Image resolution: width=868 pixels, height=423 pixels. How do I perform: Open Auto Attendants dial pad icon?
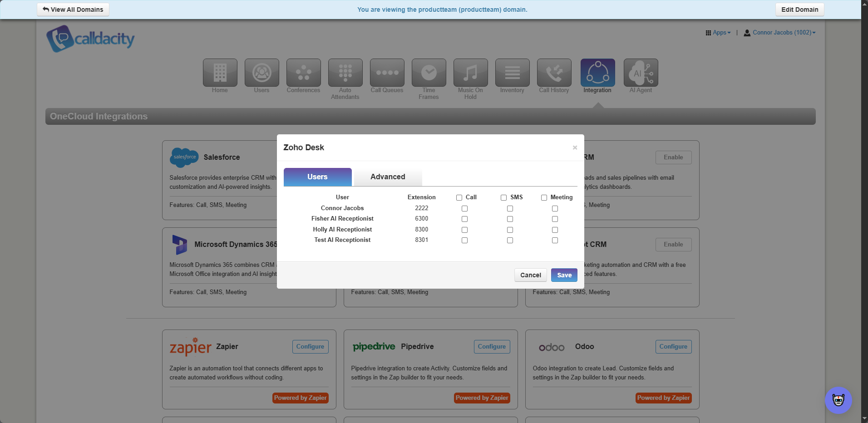(x=345, y=73)
